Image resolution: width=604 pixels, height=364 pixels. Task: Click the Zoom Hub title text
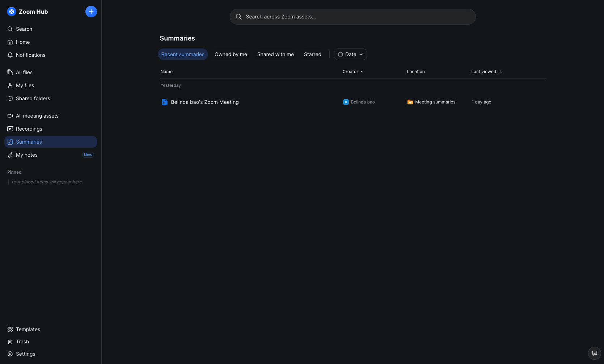tap(33, 12)
